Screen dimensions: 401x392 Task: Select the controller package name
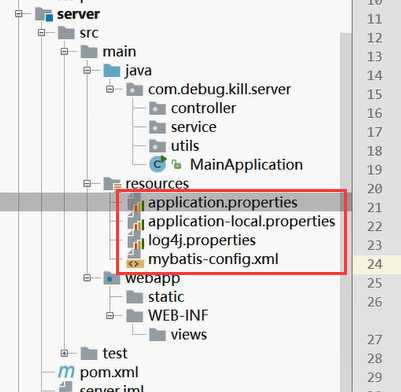[x=203, y=108]
